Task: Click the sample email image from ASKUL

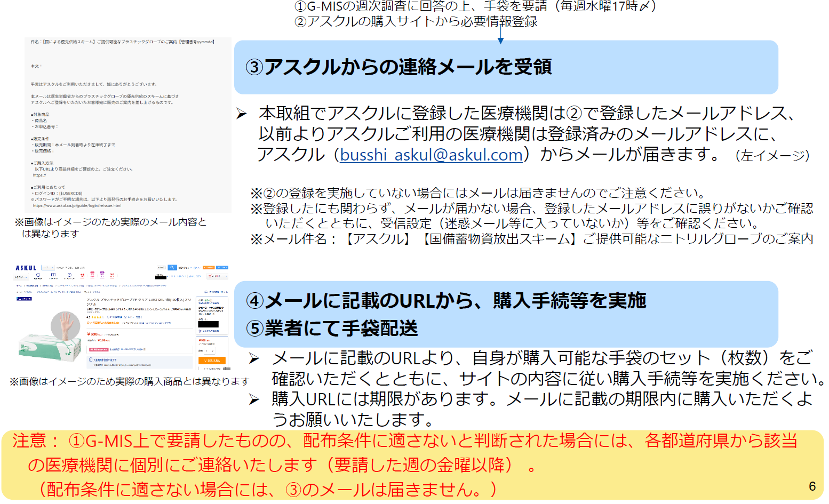Action: coord(128,124)
